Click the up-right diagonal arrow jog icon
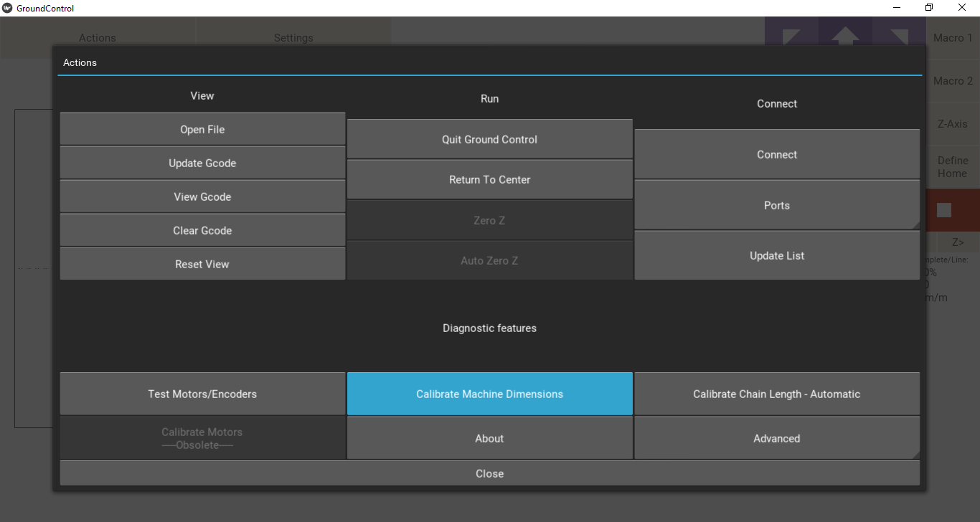The width and height of the screenshot is (980, 522). [x=899, y=38]
